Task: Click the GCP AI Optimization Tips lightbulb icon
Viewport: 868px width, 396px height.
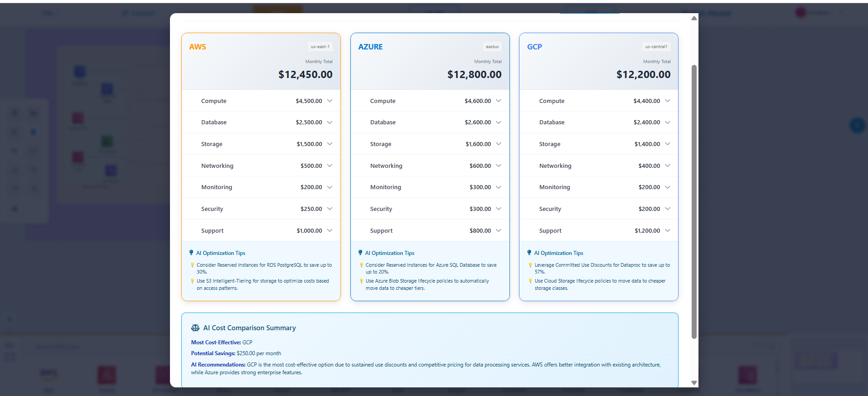Action: pos(529,253)
